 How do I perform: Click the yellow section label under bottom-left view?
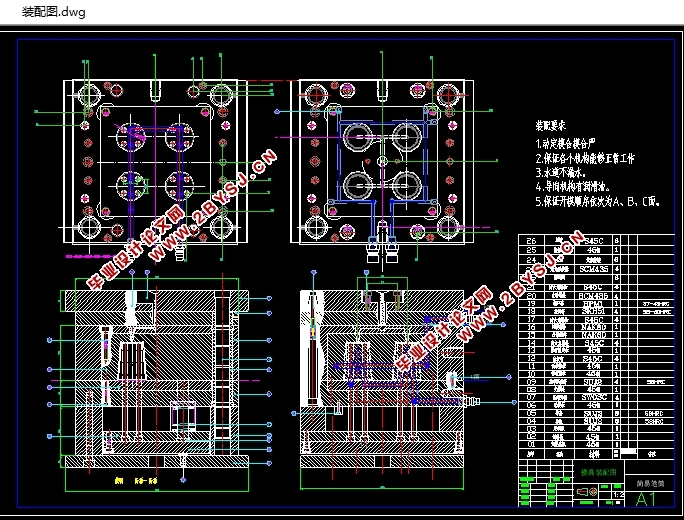[140, 479]
